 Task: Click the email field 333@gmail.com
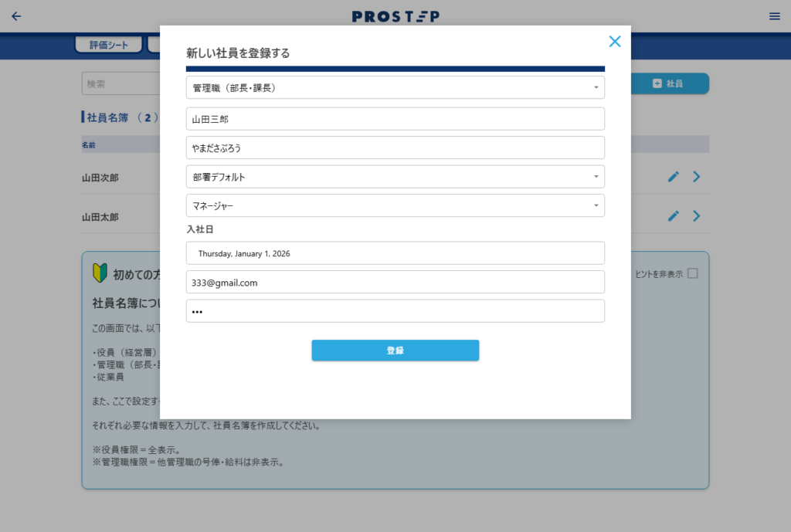click(x=395, y=283)
